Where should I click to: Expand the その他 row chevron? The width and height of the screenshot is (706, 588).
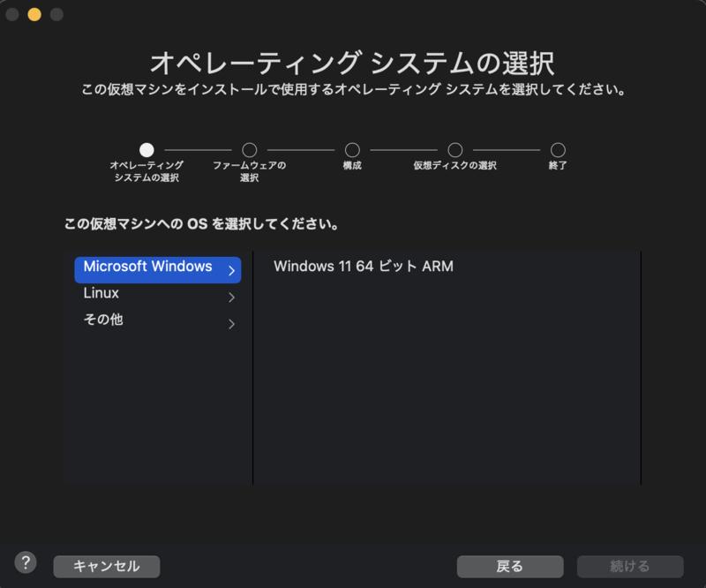pos(231,323)
